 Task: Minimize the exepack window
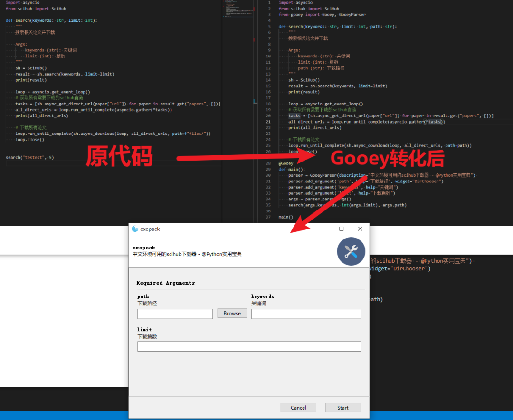point(323,229)
